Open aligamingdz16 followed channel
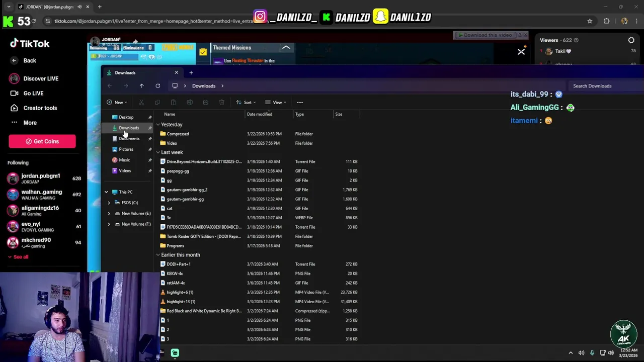 (x=44, y=210)
